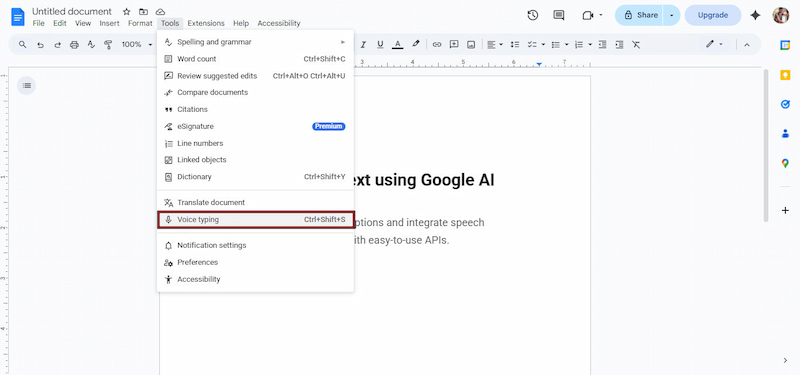Click the Insert image icon

[x=471, y=44]
